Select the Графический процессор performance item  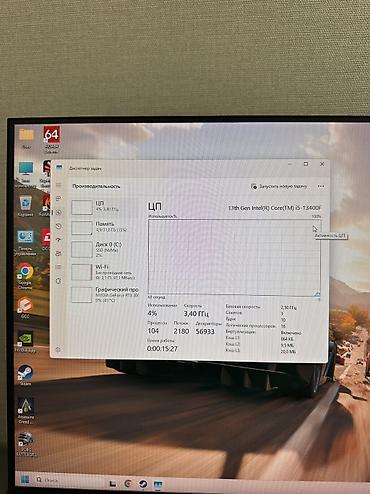[105, 294]
